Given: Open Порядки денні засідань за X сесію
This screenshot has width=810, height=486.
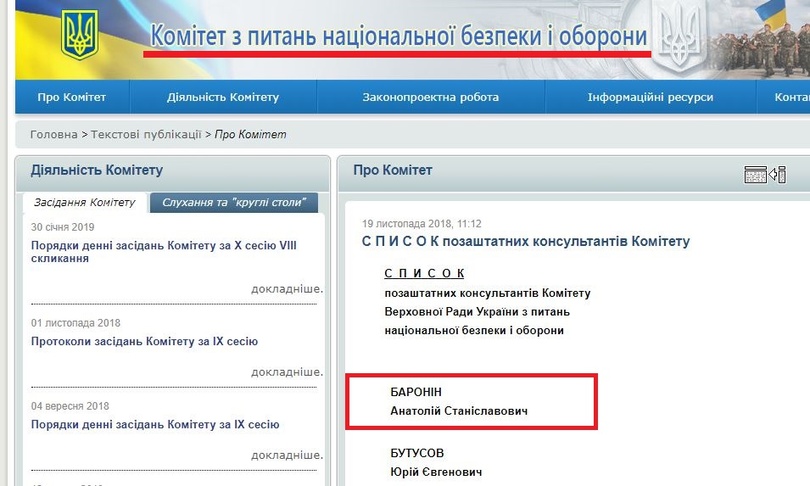Looking at the screenshot, I should (164, 251).
